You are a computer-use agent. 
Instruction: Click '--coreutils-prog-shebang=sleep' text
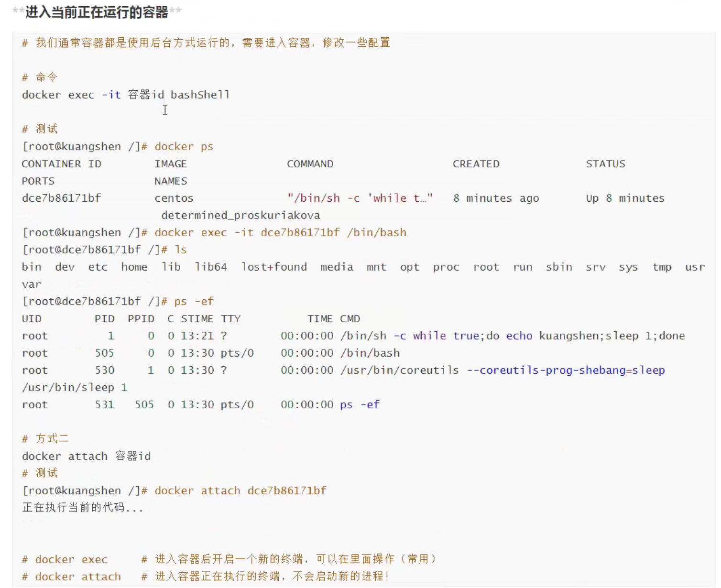pos(566,370)
